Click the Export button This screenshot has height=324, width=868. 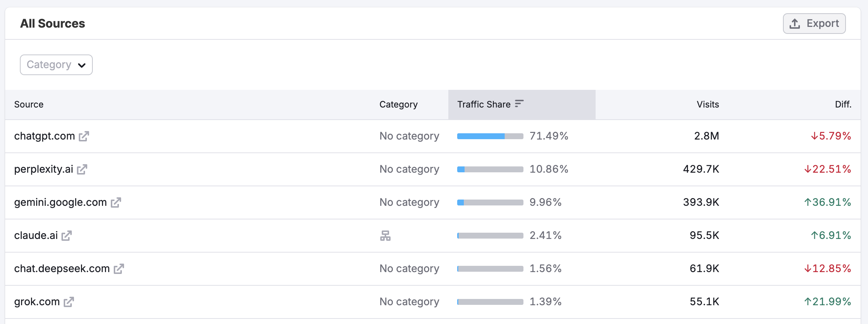click(x=814, y=23)
